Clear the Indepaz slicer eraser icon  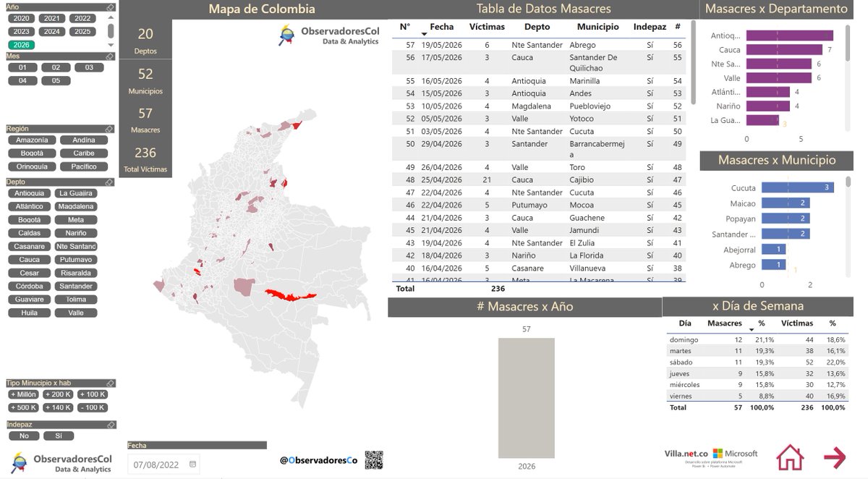pos(111,425)
